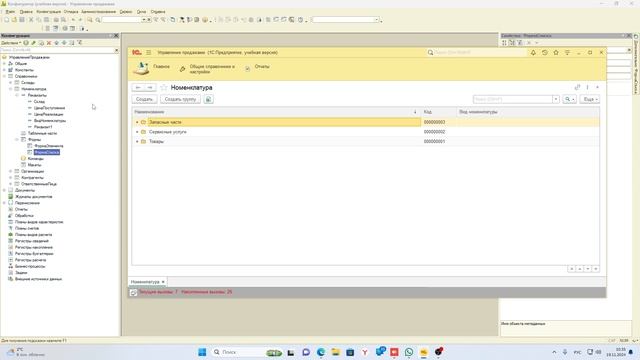Open Windows Start button on taskbar
The width and height of the screenshot is (640, 360).
tap(202, 352)
